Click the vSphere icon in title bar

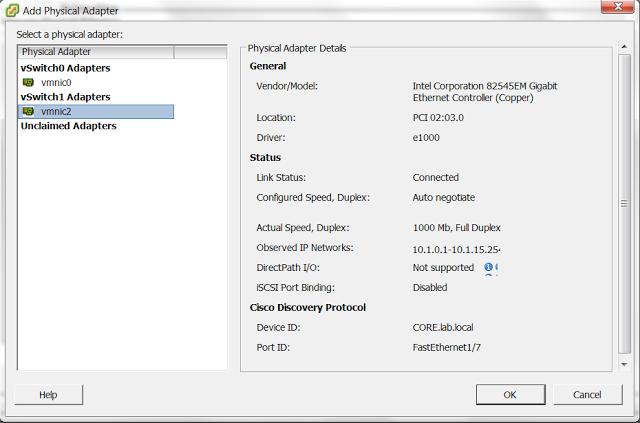click(12, 10)
